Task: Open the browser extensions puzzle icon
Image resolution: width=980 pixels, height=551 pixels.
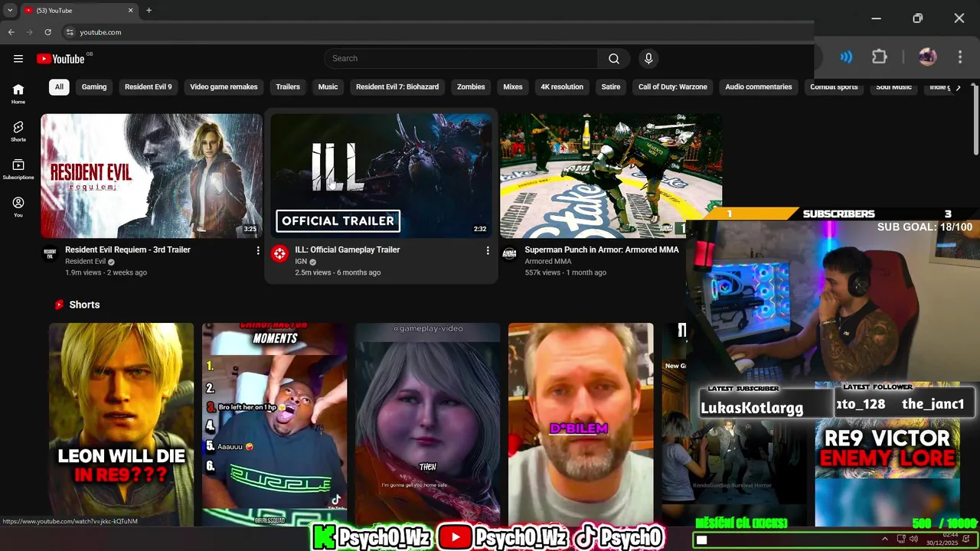Action: point(880,57)
